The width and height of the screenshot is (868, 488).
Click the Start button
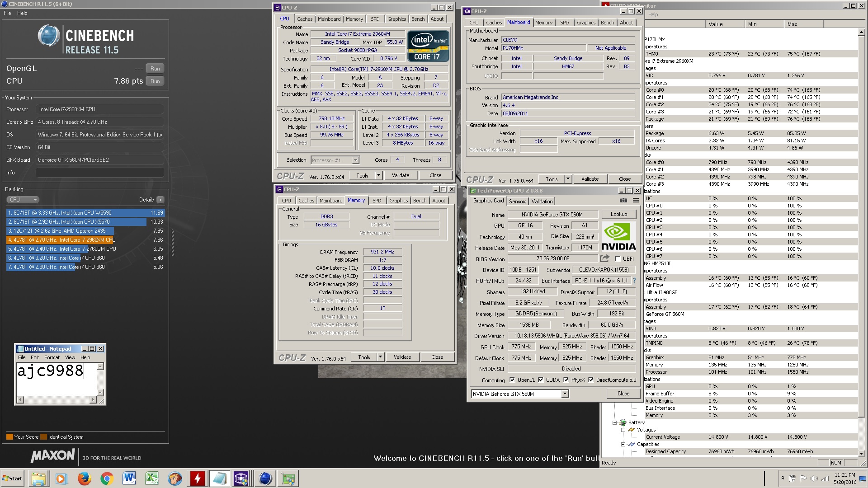[13, 479]
